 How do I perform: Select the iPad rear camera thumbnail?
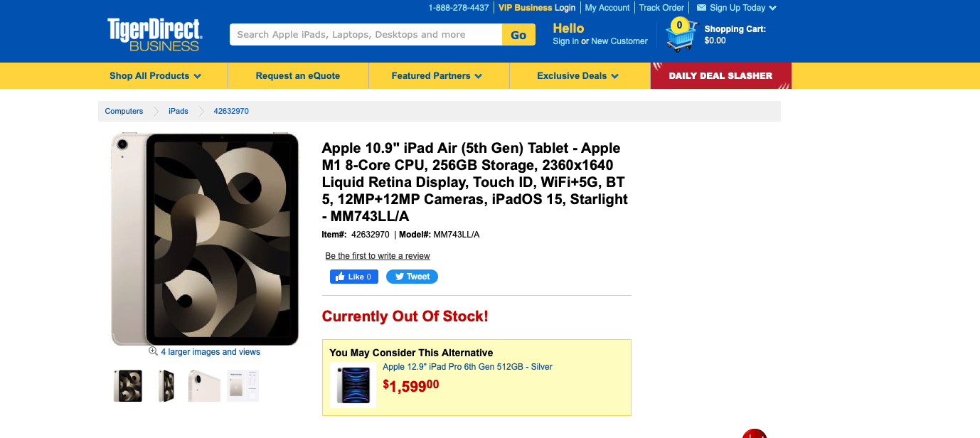click(x=205, y=385)
